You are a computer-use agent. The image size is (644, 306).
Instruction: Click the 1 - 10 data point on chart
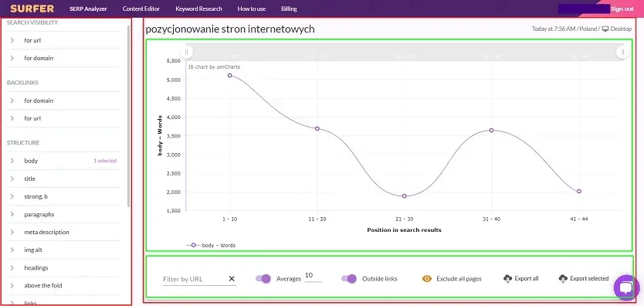(x=229, y=75)
